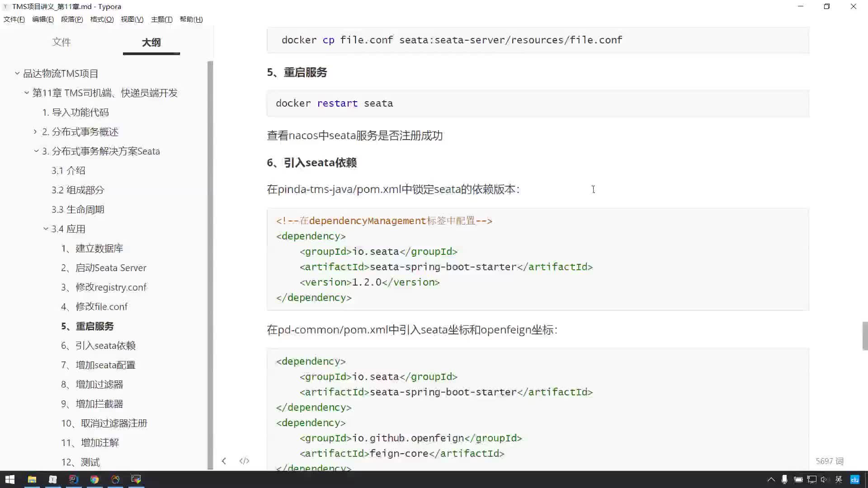Click the version 1.2.0 line in code
The image size is (868, 488).
369,282
